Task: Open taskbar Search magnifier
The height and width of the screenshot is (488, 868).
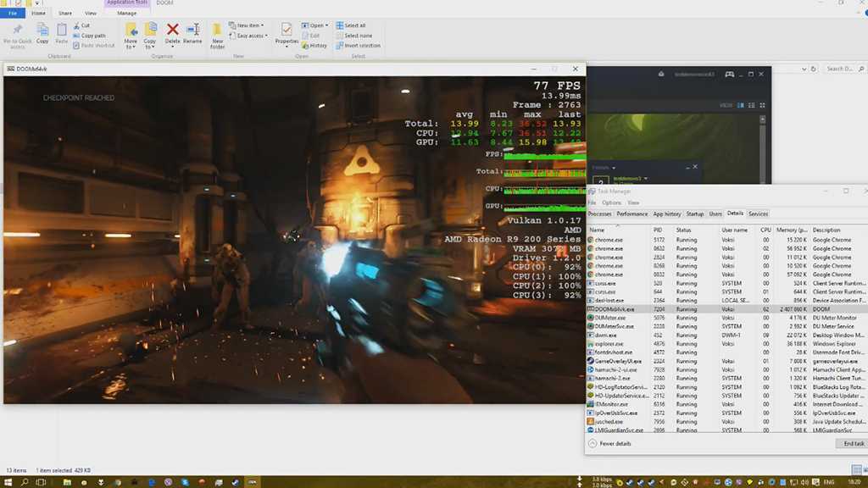Action: click(x=25, y=482)
